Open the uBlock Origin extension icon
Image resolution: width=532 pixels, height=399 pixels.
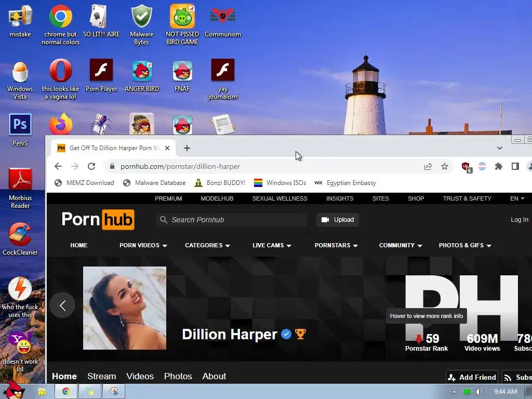tap(467, 167)
